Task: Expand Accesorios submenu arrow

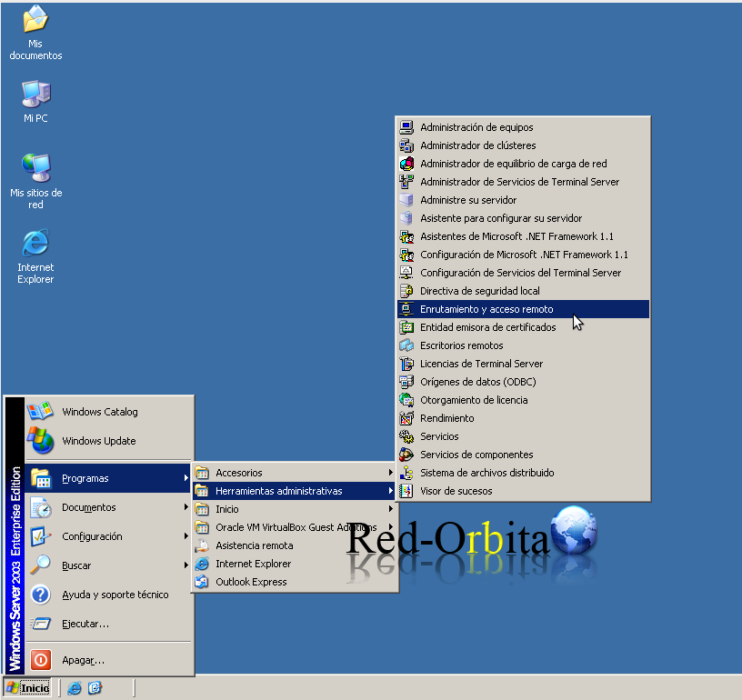Action: pyautogui.click(x=390, y=473)
